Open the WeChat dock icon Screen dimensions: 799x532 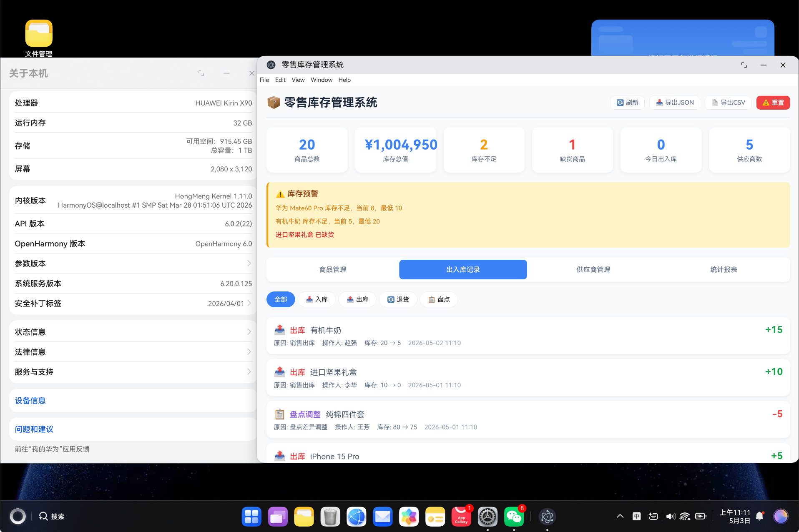[514, 517]
